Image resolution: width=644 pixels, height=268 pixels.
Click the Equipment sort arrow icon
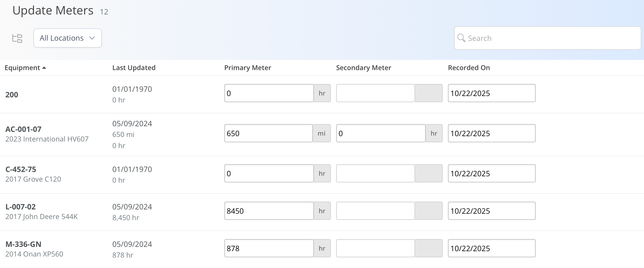tap(44, 68)
